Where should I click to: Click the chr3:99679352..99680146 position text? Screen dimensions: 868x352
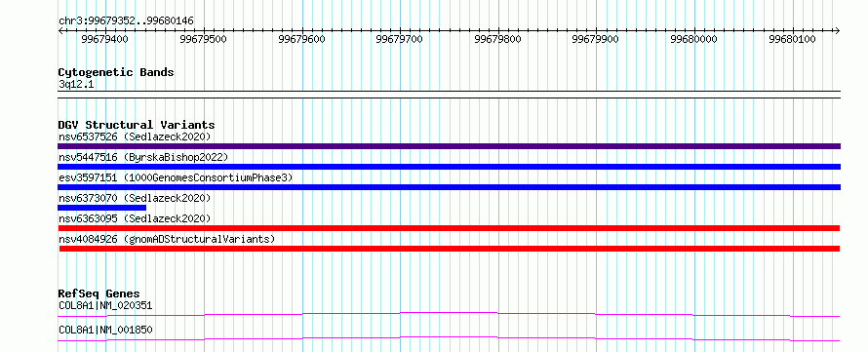click(126, 21)
